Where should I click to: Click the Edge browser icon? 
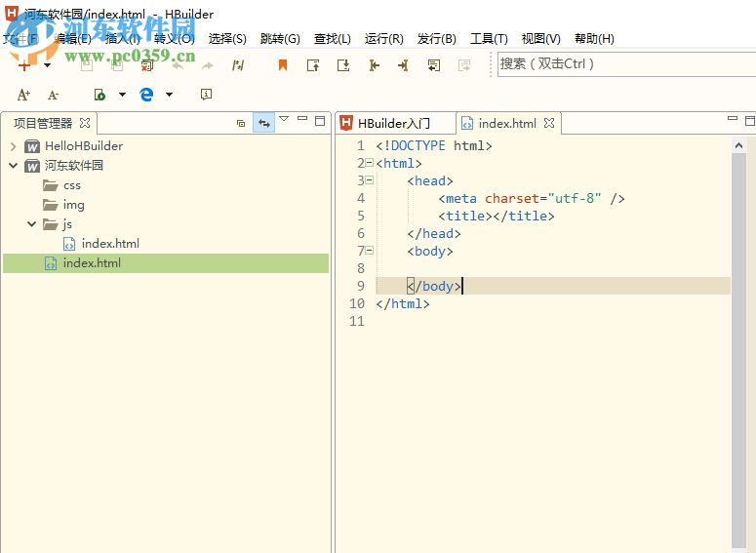pos(146,95)
